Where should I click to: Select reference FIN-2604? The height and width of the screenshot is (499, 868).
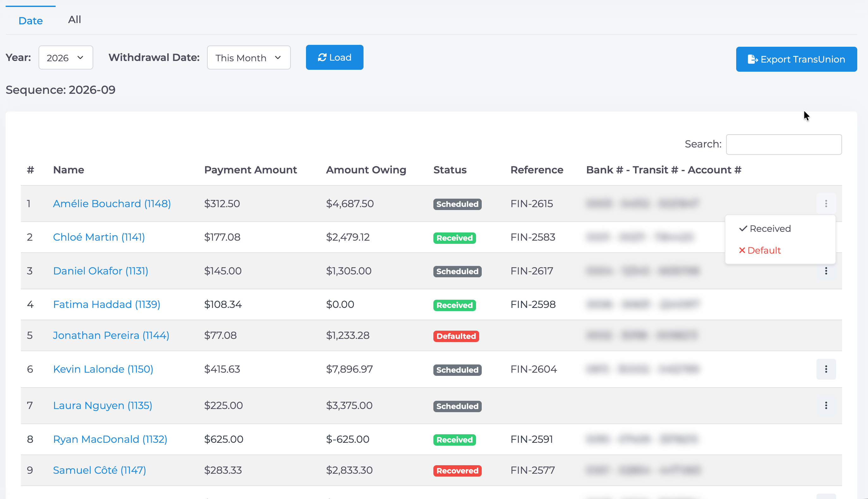click(x=534, y=369)
